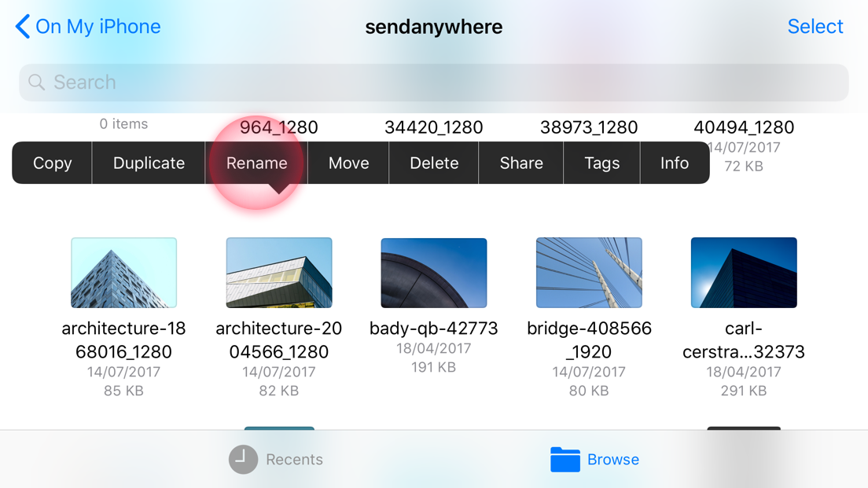Click the 0 items folder label
This screenshot has height=488, width=868.
coord(124,124)
